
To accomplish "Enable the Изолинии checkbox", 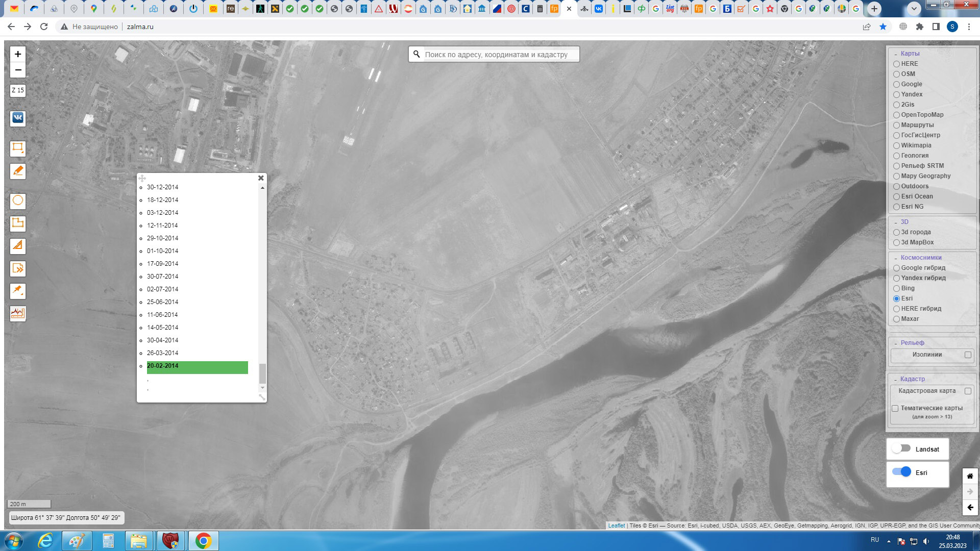I will [x=968, y=355].
